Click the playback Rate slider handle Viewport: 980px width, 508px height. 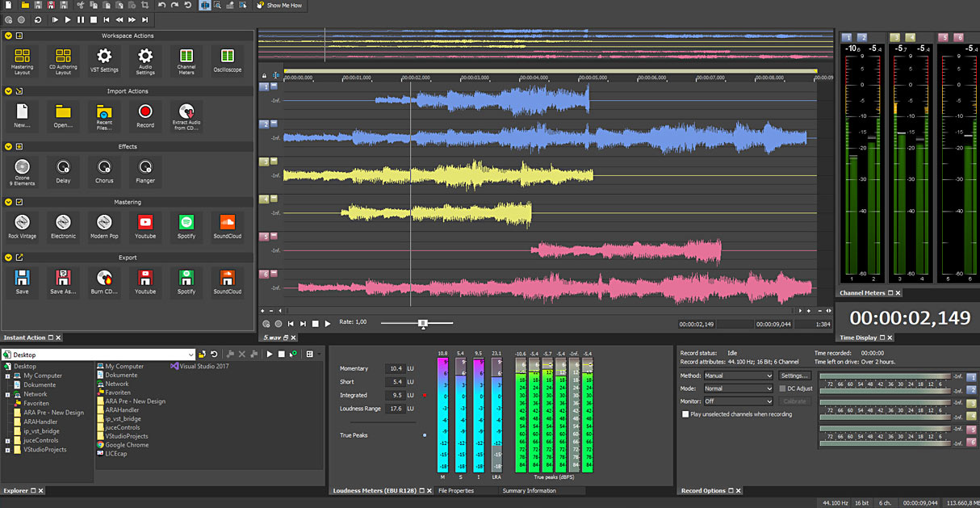coord(423,323)
